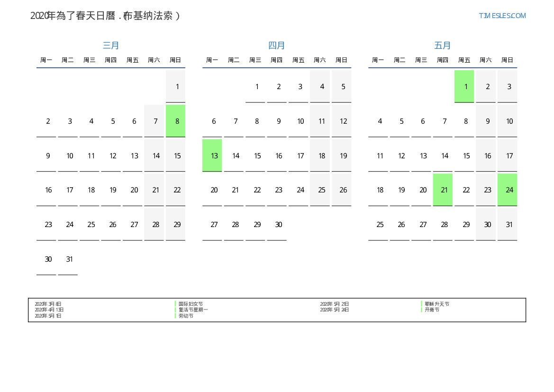Click the 耶稣升天节 legend entry
Image resolution: width=554 pixels, height=392 pixels.
[437, 304]
